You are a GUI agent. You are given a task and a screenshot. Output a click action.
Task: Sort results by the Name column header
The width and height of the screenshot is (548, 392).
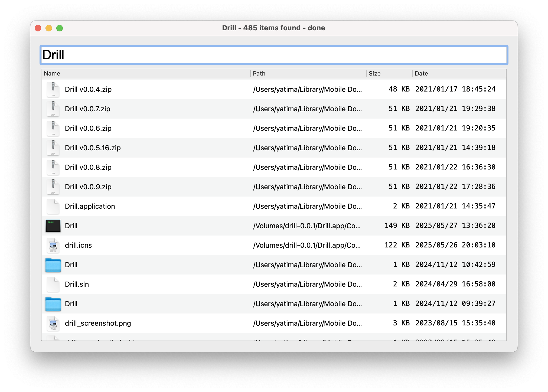tap(52, 73)
